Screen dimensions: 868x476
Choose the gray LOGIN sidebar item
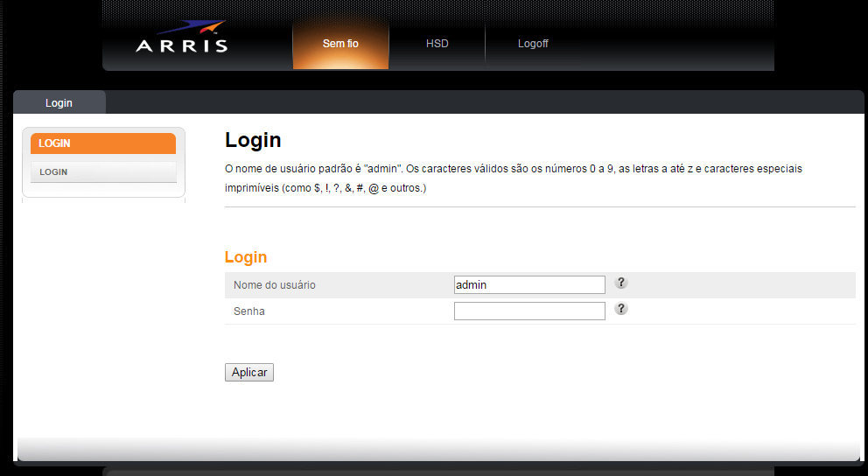[x=103, y=172]
